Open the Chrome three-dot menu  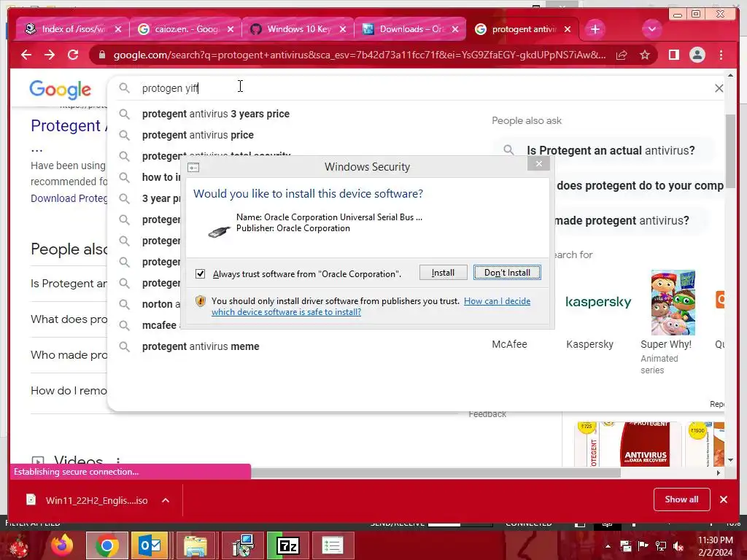[721, 55]
